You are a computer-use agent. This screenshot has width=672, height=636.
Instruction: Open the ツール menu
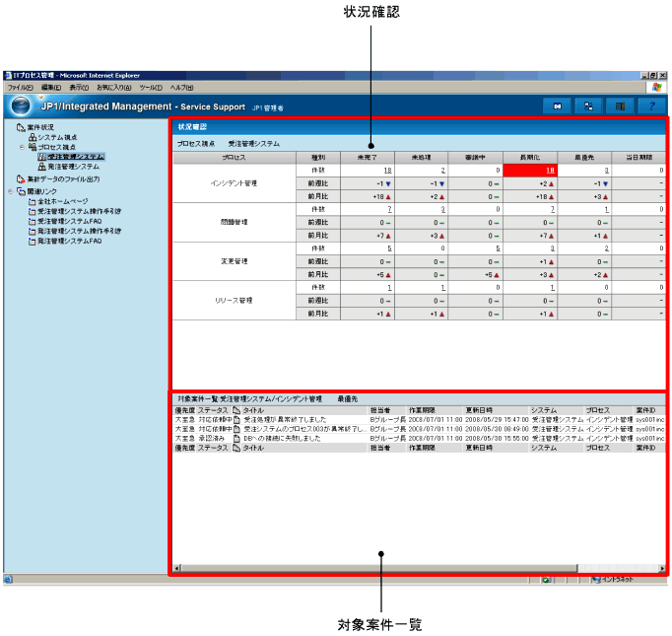point(151,87)
